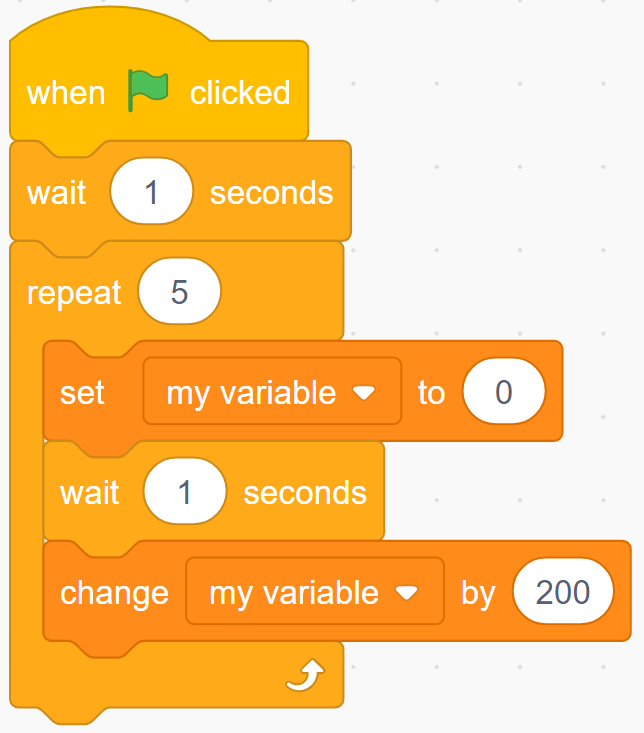
Task: Click the "by" label in the change block
Action: click(478, 593)
